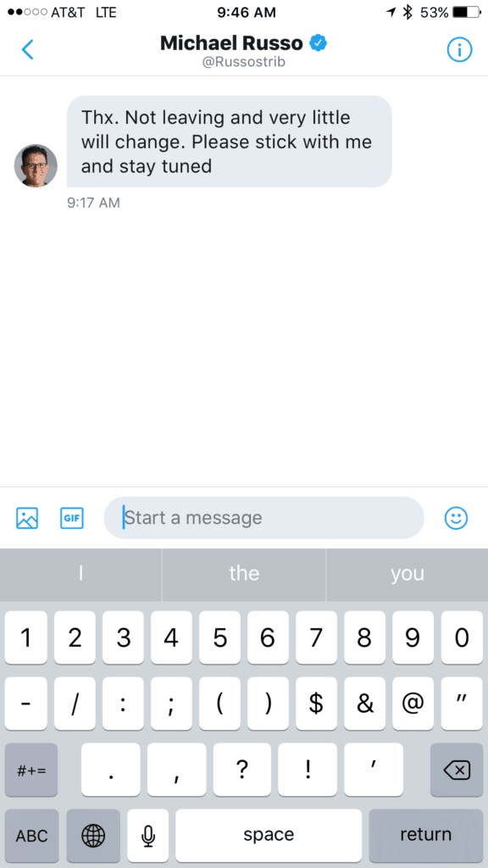Toggle more symbols with the #+= key
The width and height of the screenshot is (488, 868).
click(x=31, y=770)
